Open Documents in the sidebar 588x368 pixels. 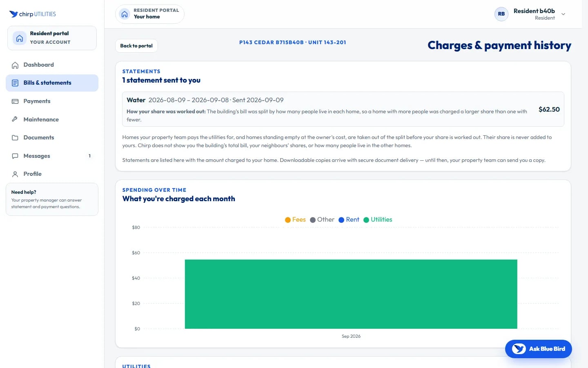pos(52,137)
